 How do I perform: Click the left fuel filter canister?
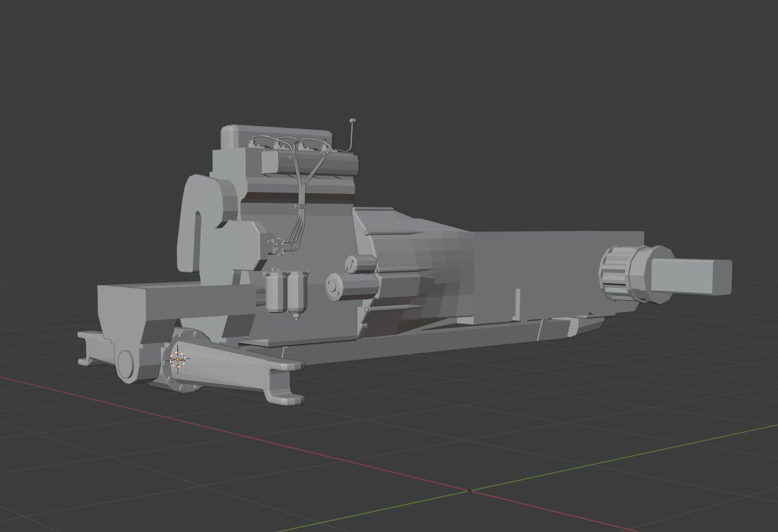274,291
